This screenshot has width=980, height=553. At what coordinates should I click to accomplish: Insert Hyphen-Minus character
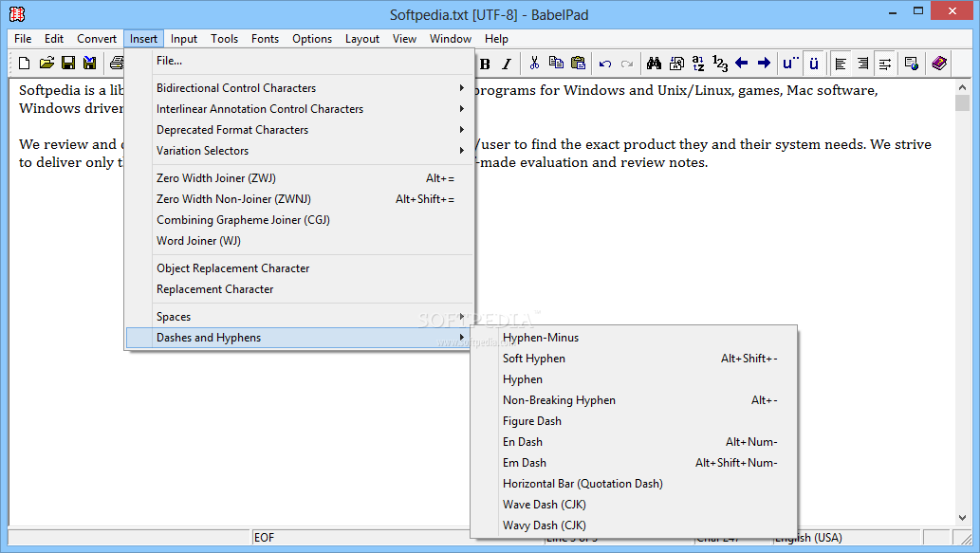(634, 338)
